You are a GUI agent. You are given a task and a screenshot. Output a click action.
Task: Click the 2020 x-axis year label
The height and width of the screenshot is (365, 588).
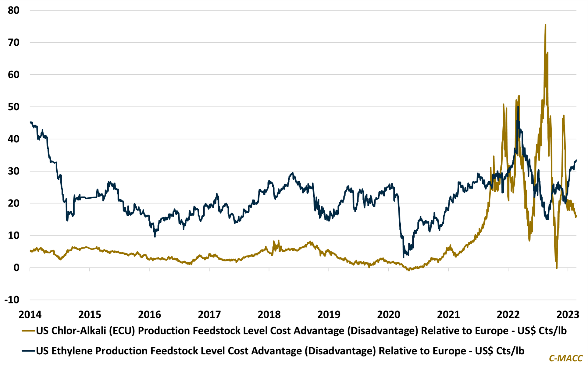388,314
